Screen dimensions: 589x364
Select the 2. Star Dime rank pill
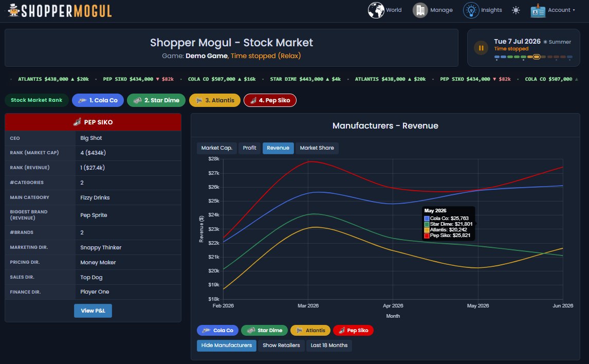tap(156, 100)
